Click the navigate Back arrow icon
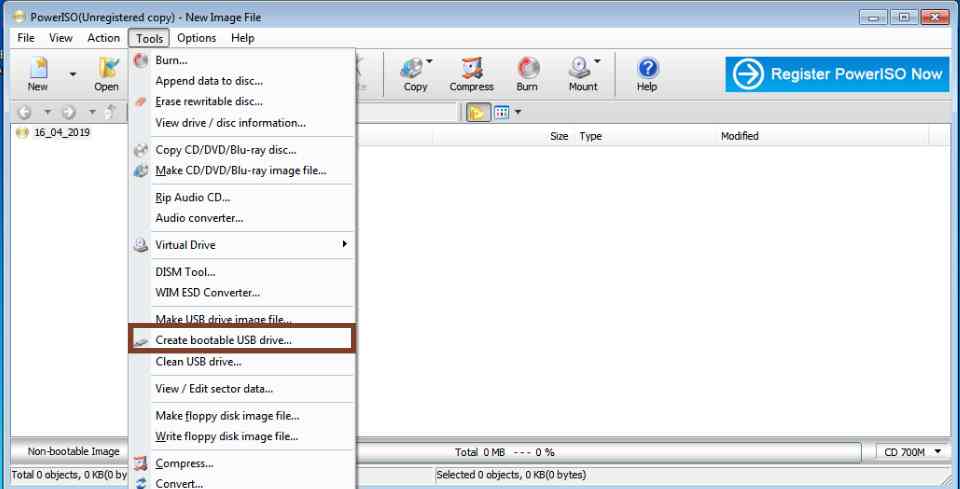 click(x=24, y=113)
